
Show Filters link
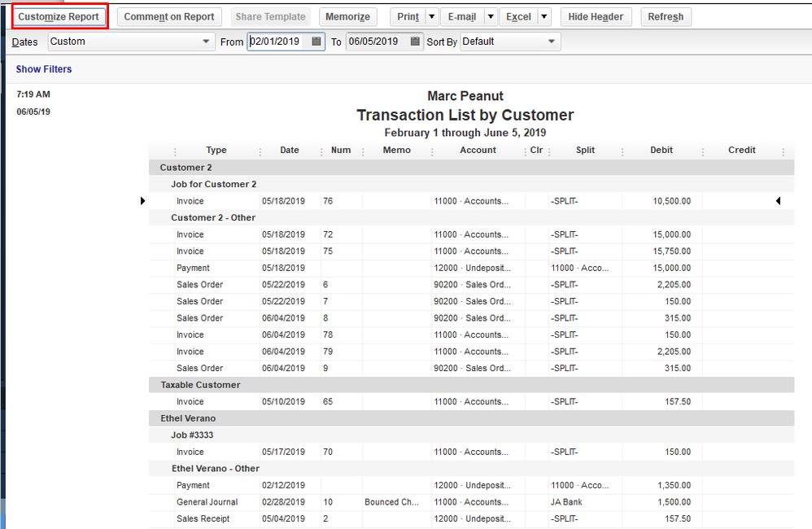pos(43,69)
